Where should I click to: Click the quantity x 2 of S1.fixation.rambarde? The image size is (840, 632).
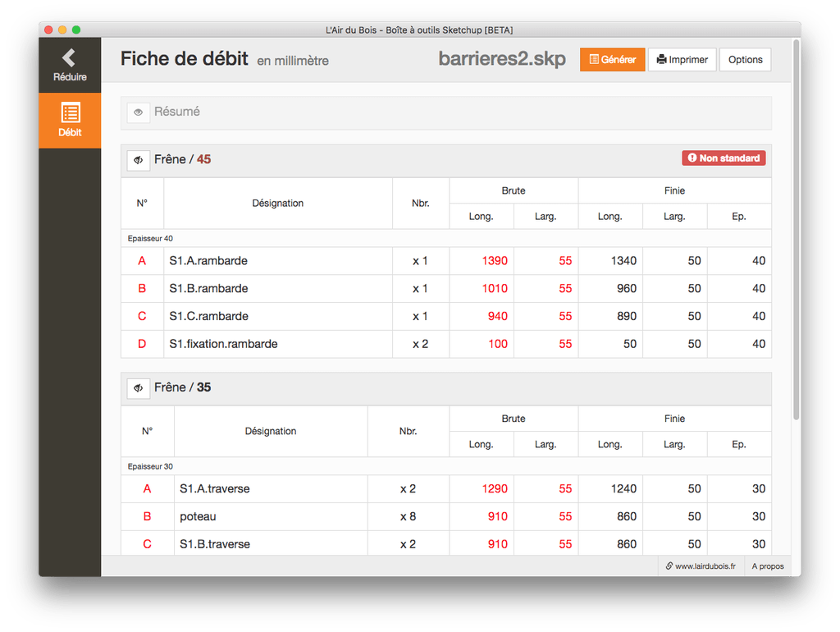(x=421, y=344)
